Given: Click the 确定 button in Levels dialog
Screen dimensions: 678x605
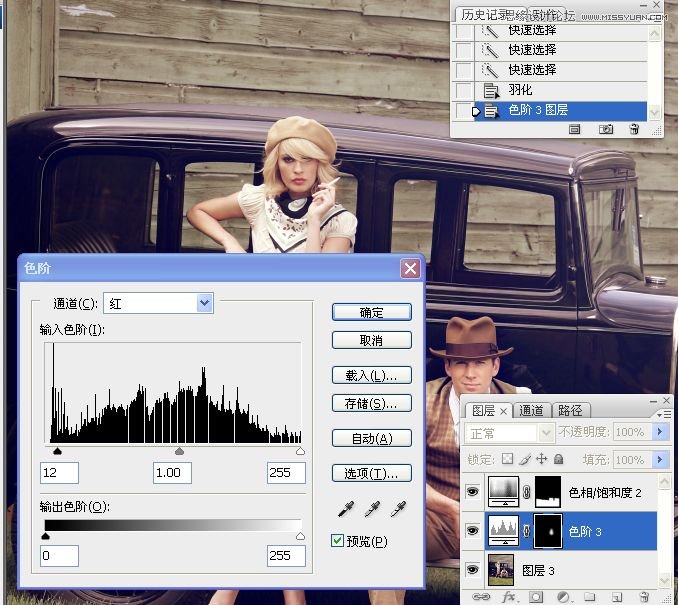Looking at the screenshot, I should tap(371, 313).
